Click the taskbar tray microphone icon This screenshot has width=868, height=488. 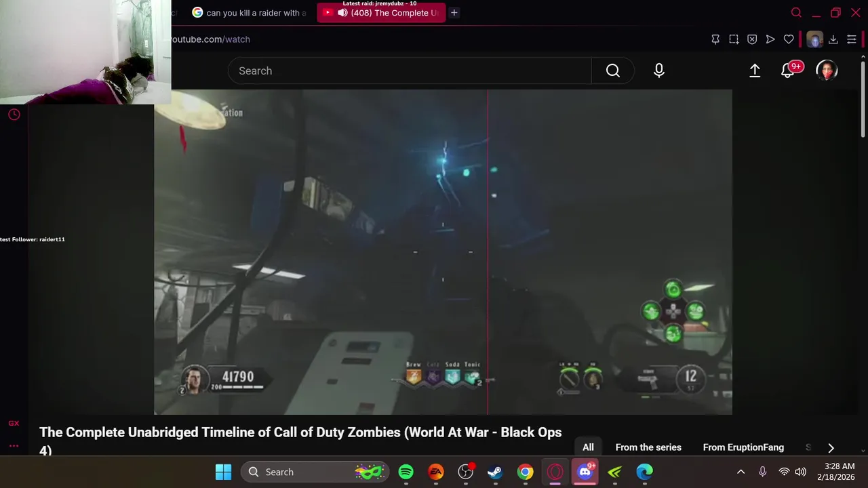(x=762, y=472)
